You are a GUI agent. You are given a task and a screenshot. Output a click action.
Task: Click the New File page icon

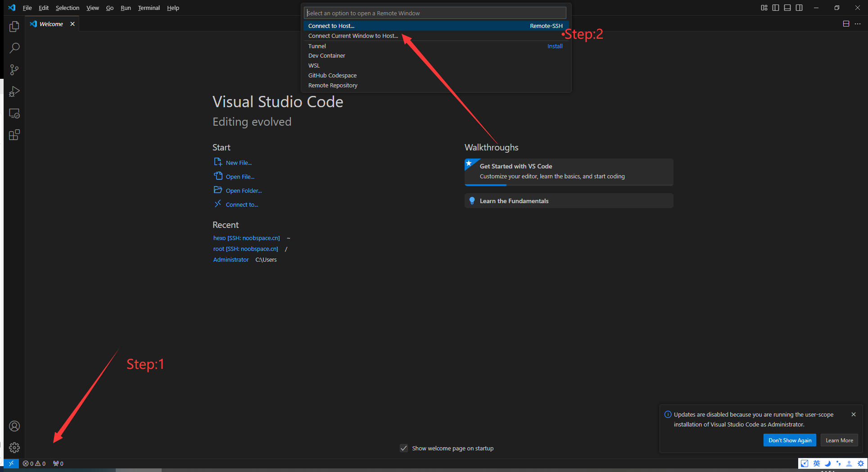218,162
